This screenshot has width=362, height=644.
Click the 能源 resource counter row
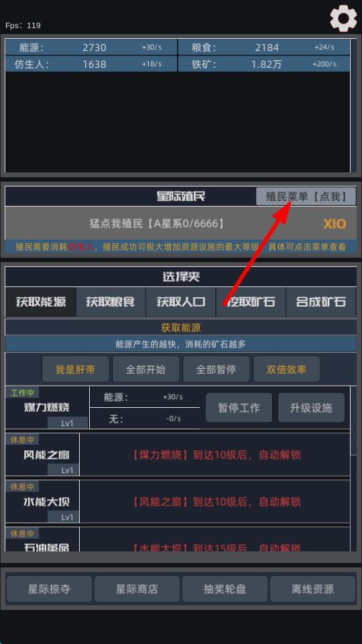pyautogui.click(x=91, y=47)
